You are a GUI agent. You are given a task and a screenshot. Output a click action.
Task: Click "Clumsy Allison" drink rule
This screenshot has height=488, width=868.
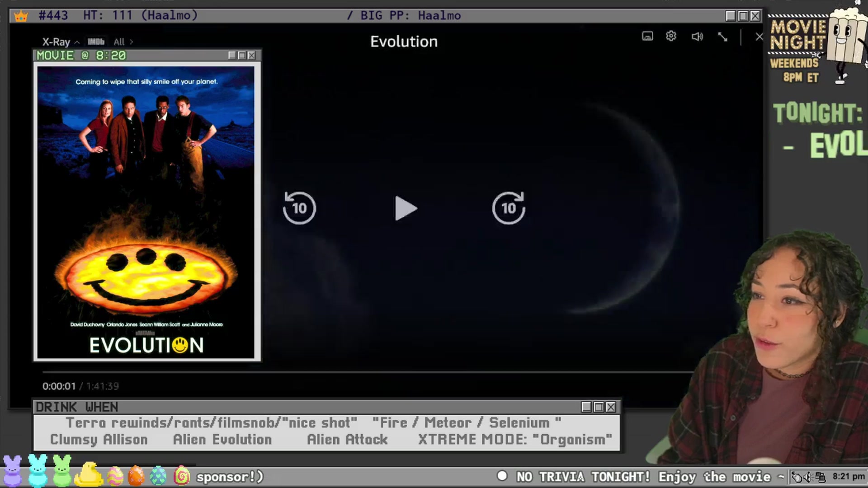point(99,440)
